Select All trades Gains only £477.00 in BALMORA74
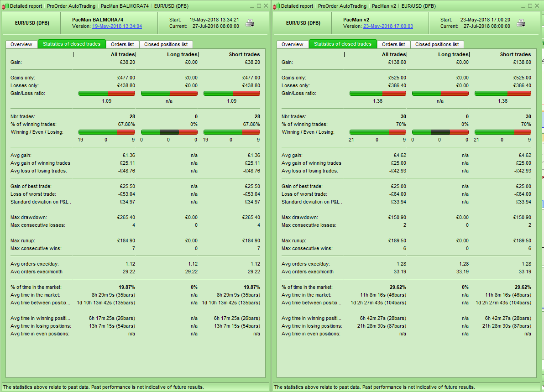544x392 pixels. point(126,78)
